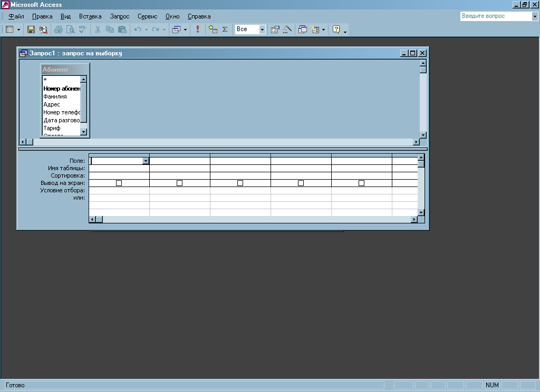This screenshot has width=540, height=392.
Task: Click the Условие отбора cell in first column
Action: click(119, 190)
